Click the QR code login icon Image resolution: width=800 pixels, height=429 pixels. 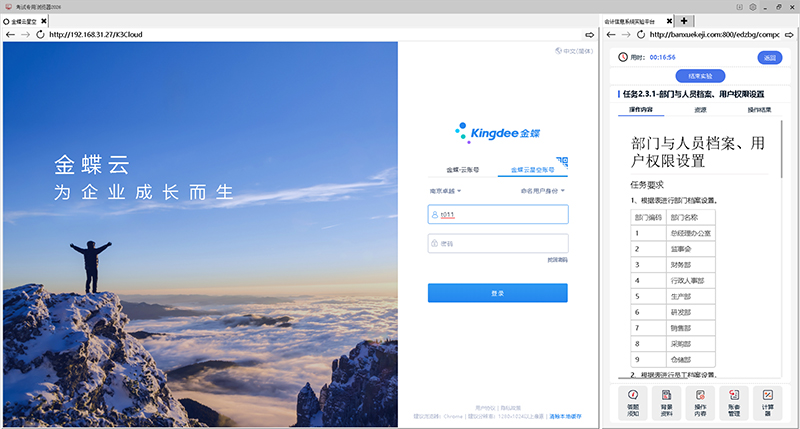pos(561,160)
